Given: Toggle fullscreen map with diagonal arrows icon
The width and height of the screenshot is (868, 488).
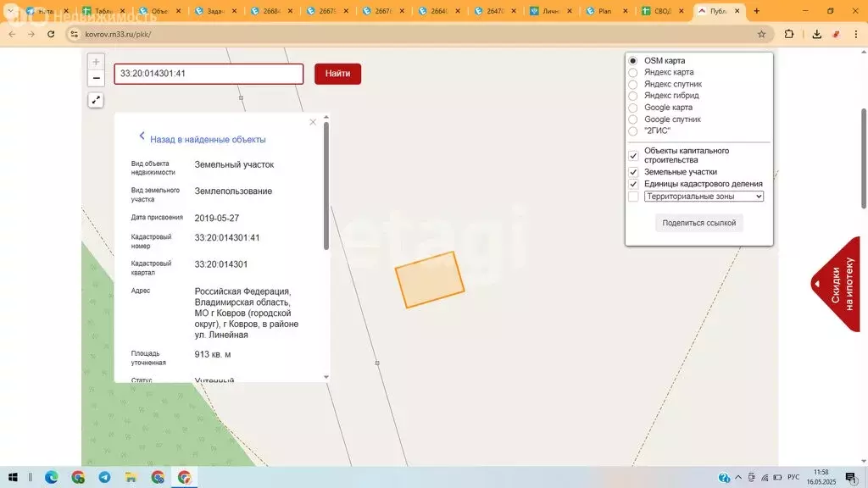Looking at the screenshot, I should (x=95, y=100).
